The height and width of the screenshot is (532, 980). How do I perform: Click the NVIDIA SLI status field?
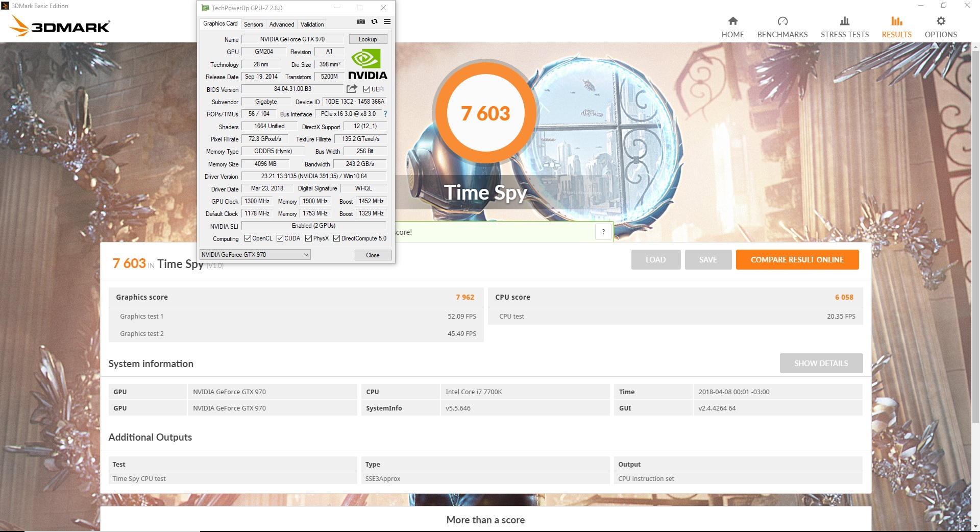314,226
